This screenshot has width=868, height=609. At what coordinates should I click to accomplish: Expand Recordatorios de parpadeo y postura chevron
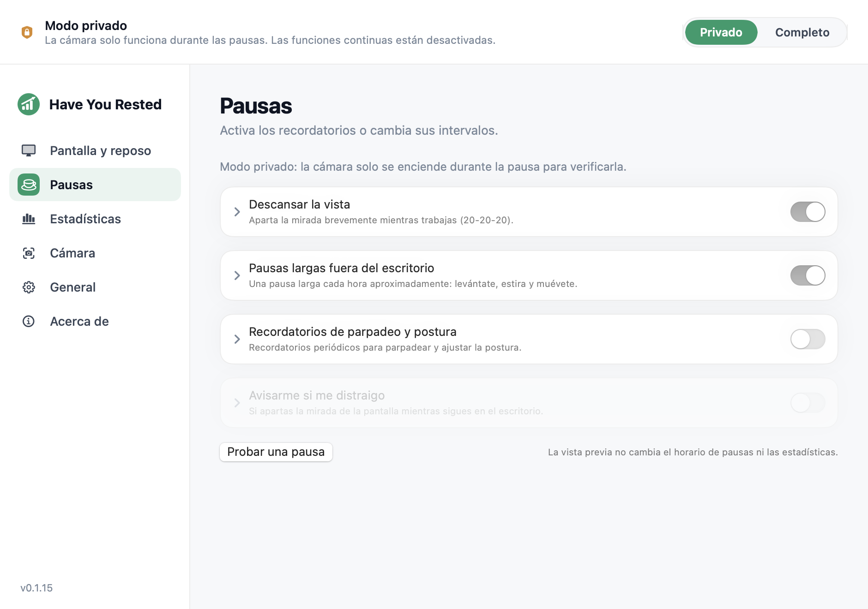pos(237,339)
